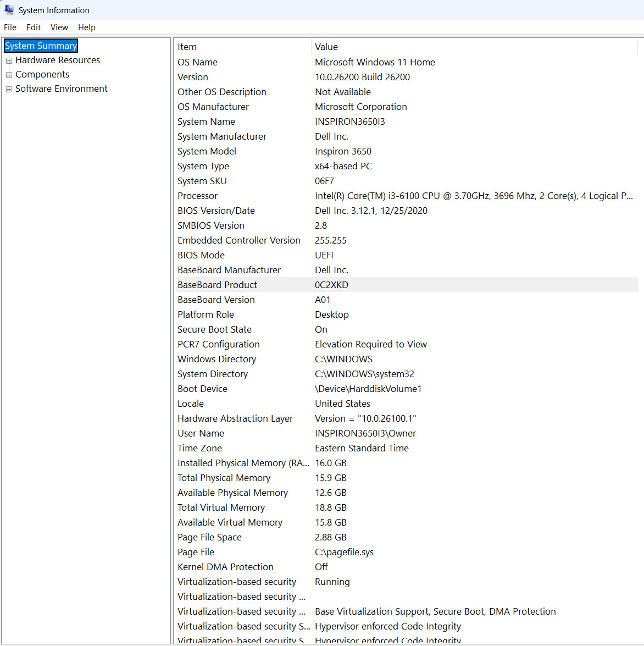Click the Microsoft Corporation value
This screenshot has height=646, width=644.
[360, 107]
